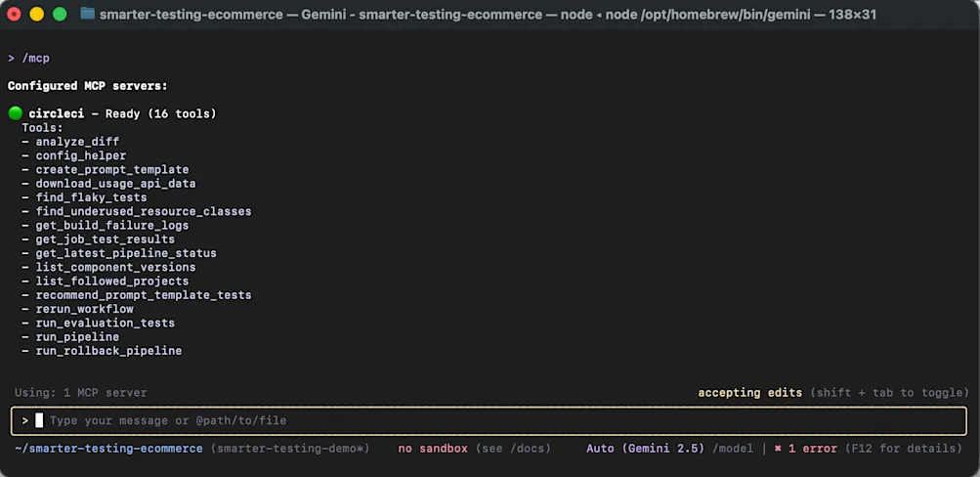Viewport: 980px width, 477px height.
Task: Click the shift + tab to toggle hint
Action: [x=889, y=393]
